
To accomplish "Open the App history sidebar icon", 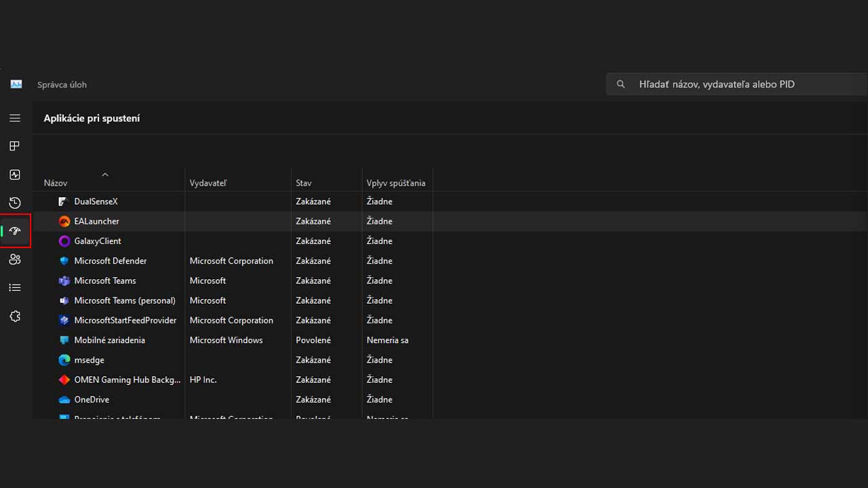I will tap(15, 203).
